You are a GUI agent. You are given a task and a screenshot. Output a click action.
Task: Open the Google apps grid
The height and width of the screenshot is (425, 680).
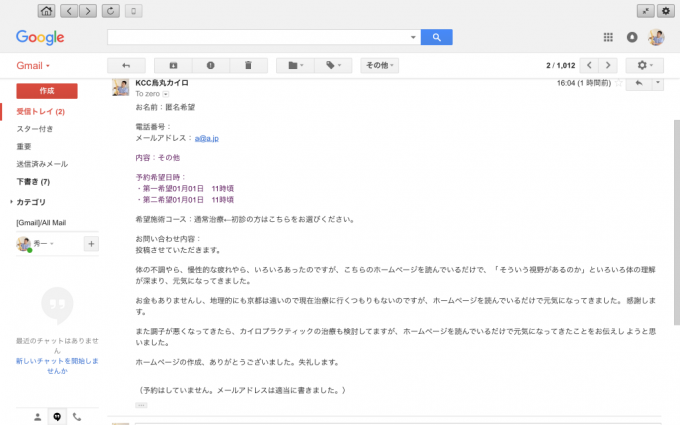pos(608,37)
